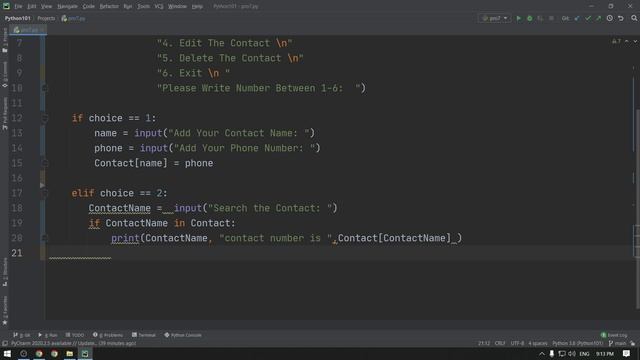Open the run configuration dropdown

pos(495,18)
